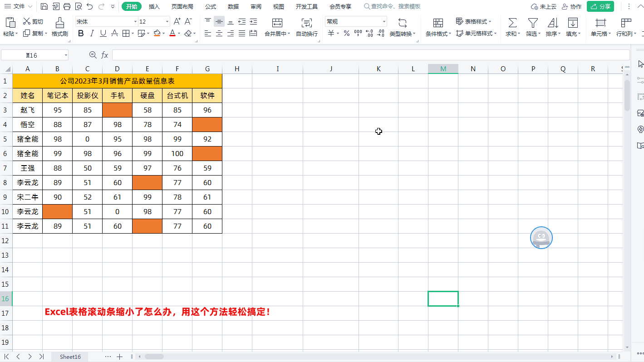Viewport: 644px width, 362px height.
Task: Expand the Name Box dropdown arrow
Action: click(x=66, y=55)
